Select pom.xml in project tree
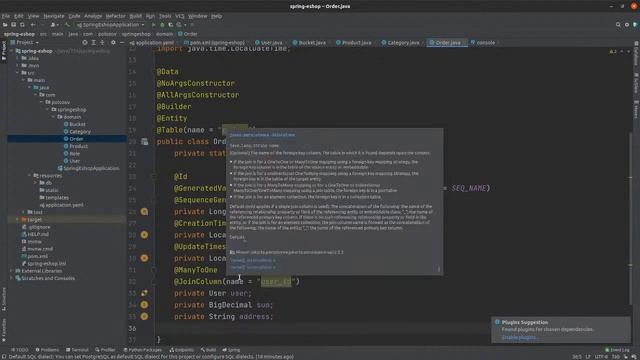640x360 pixels. click(35, 256)
